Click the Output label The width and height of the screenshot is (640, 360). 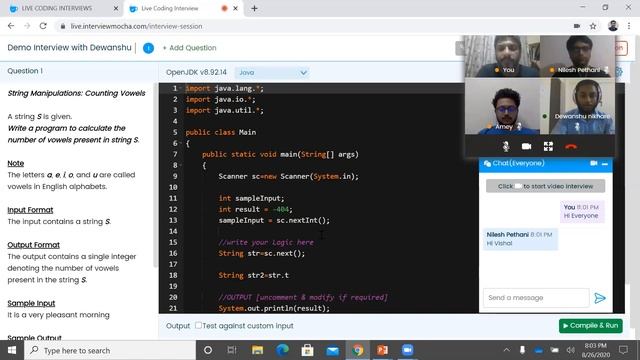pos(178,326)
